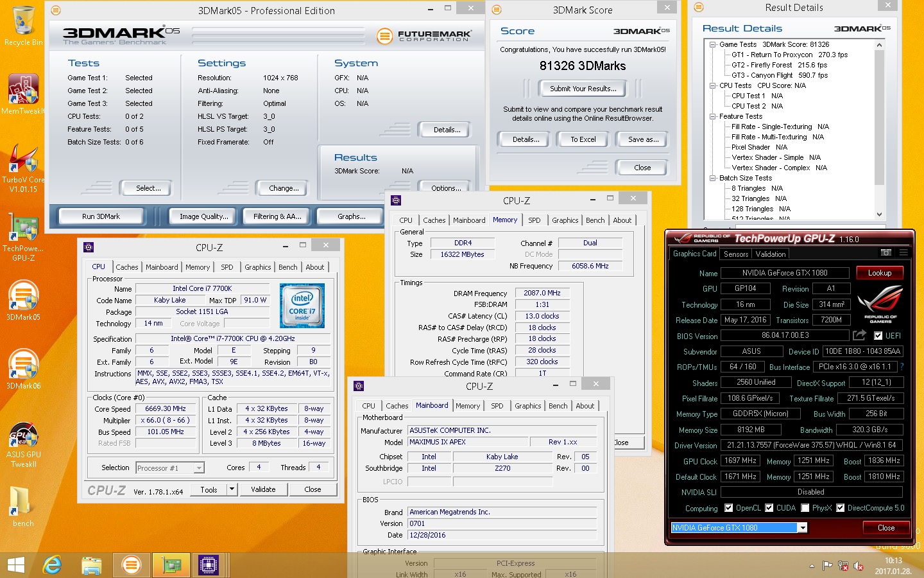Click Submit Your Results button
924x578 pixels.
click(x=583, y=89)
